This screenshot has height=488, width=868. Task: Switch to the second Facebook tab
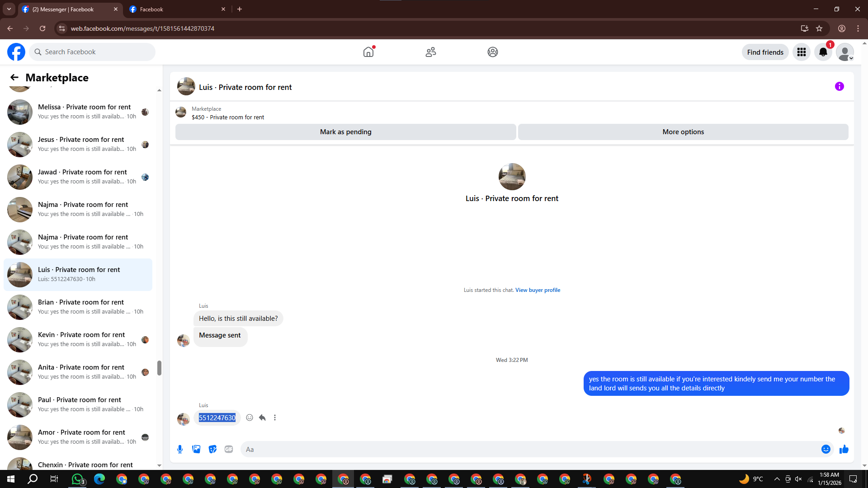click(176, 9)
